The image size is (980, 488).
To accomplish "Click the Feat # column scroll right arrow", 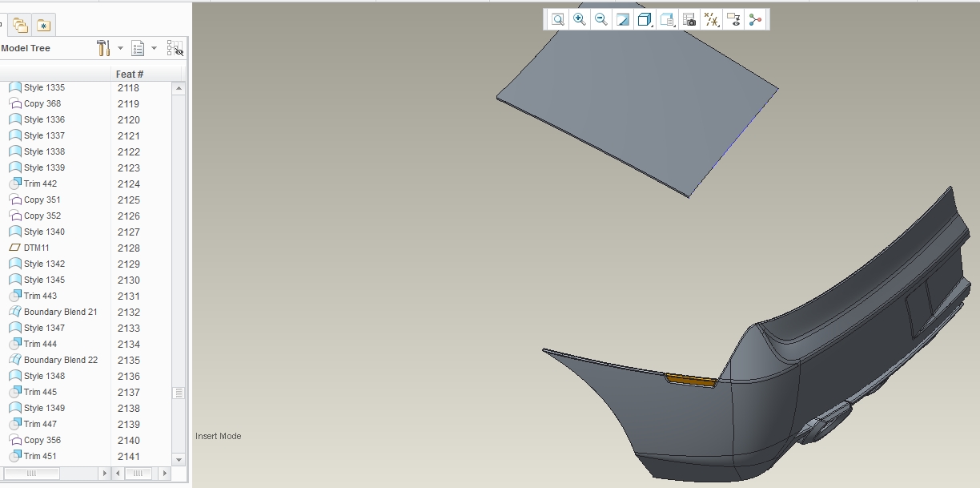I will (x=165, y=474).
